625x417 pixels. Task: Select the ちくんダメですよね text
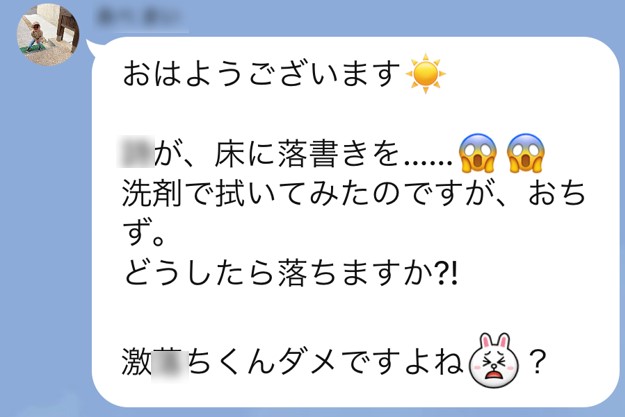pos(326,361)
